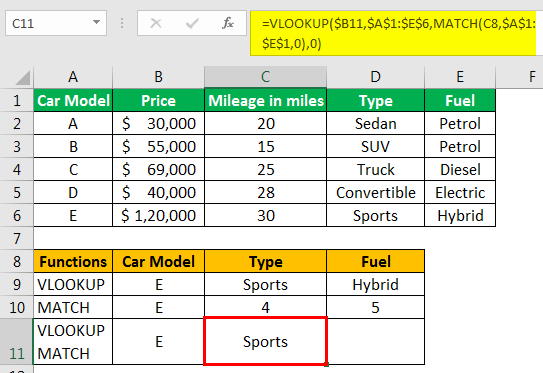This screenshot has width=543, height=373.
Task: Click the highlighted Sports cell C11
Action: 266,341
